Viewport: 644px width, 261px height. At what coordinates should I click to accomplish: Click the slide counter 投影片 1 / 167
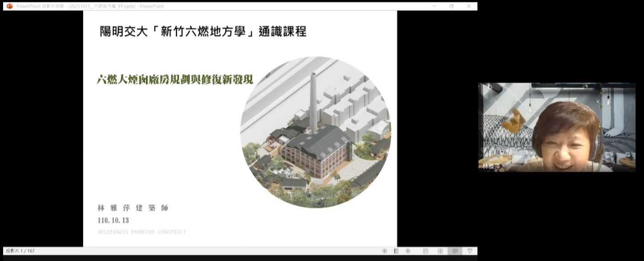coord(20,251)
